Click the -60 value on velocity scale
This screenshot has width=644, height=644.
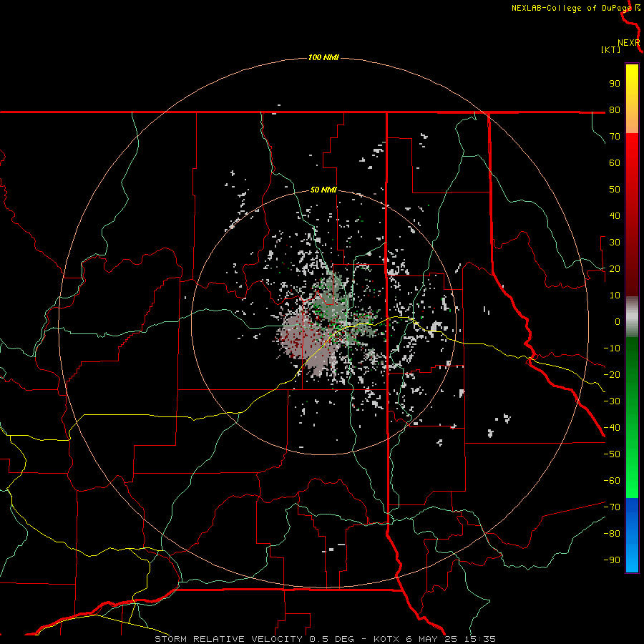click(x=612, y=481)
